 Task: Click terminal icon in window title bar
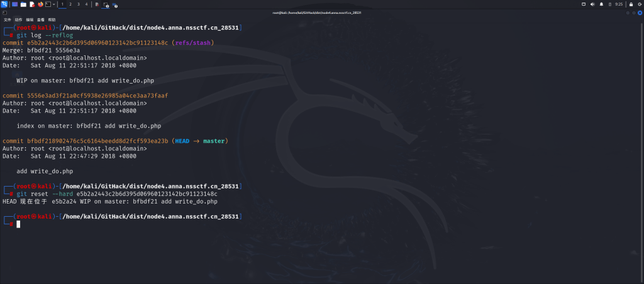(4, 13)
